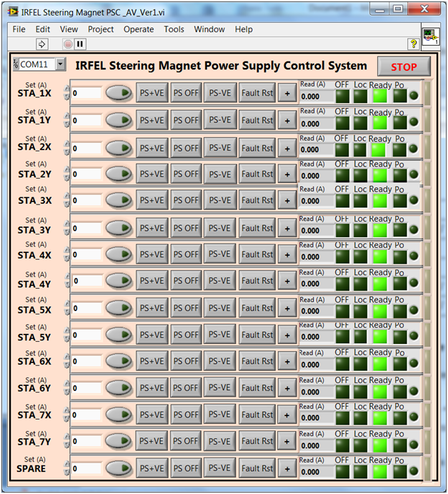
Task: Click the Run arrow toolbar icon
Action: (x=42, y=44)
